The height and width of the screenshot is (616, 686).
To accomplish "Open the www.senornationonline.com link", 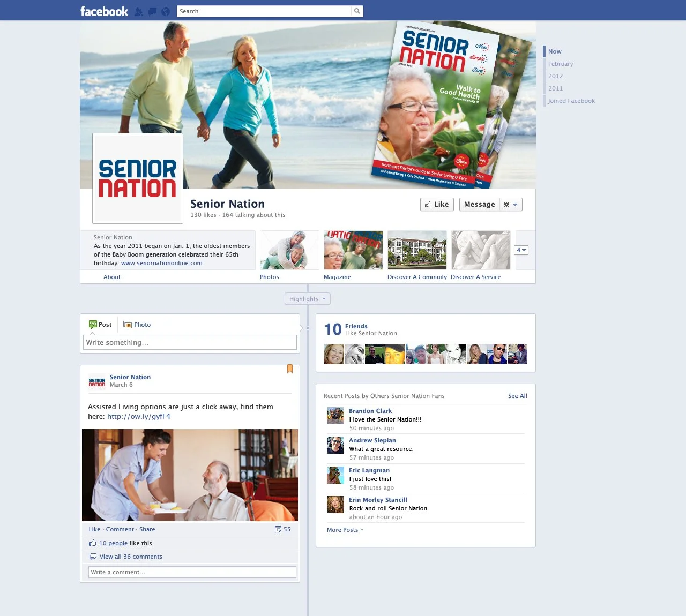I will point(162,263).
